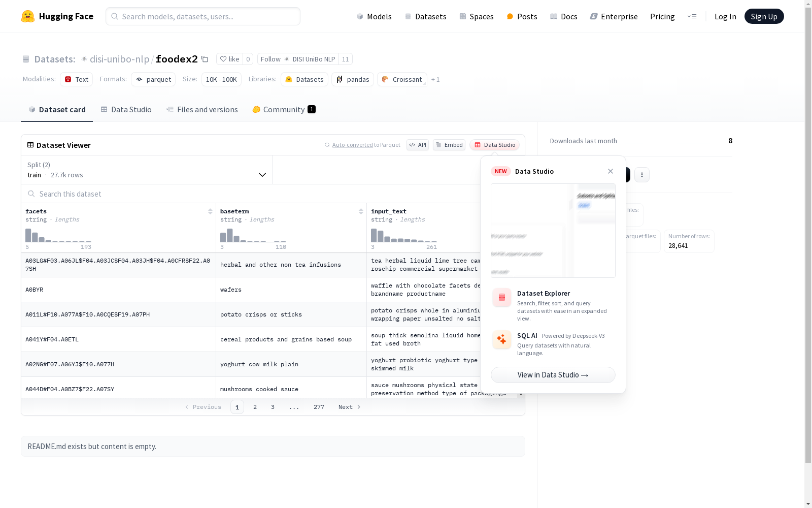
Task: Click the Dataset Explorer icon
Action: [x=502, y=298]
